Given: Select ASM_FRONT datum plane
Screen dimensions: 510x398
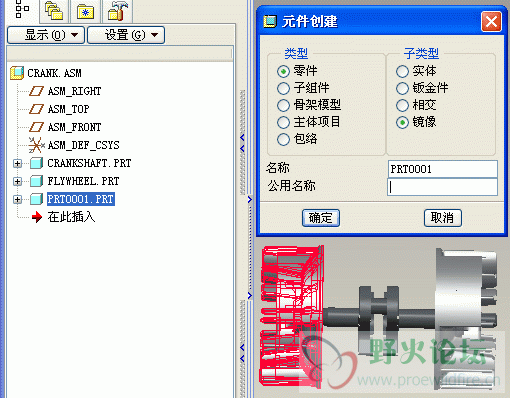Looking at the screenshot, I should click(x=74, y=127).
